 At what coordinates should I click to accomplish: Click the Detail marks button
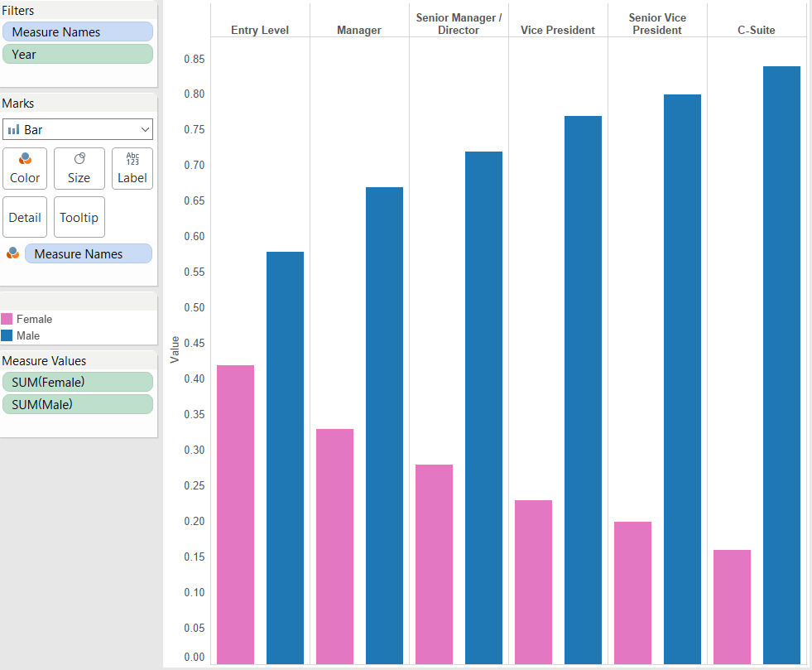click(25, 217)
